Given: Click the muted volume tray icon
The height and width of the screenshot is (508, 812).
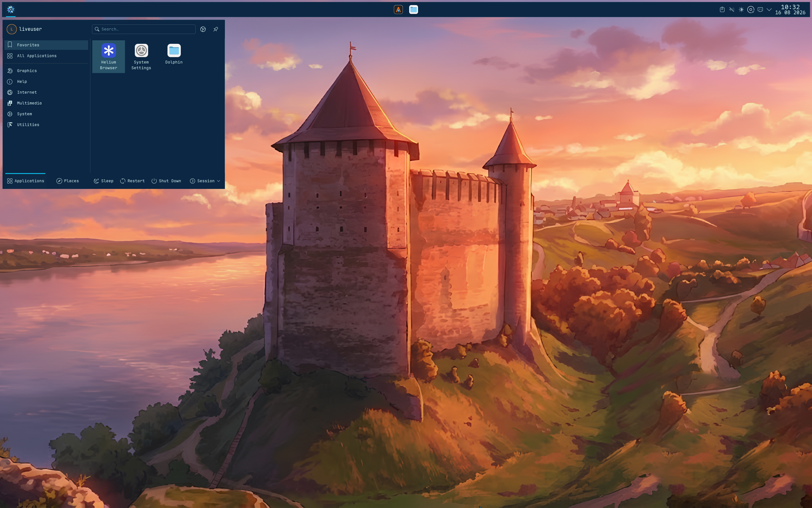Looking at the screenshot, I should click(731, 10).
